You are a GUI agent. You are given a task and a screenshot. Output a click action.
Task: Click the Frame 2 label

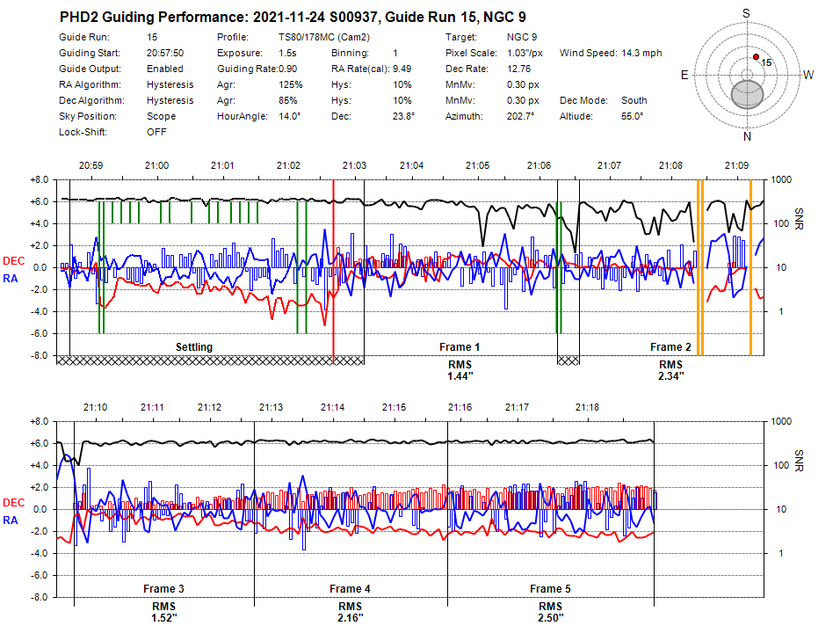(670, 347)
